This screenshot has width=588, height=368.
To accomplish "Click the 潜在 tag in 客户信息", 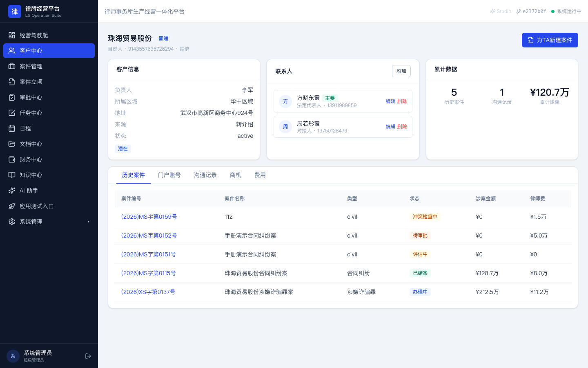I will (x=123, y=149).
